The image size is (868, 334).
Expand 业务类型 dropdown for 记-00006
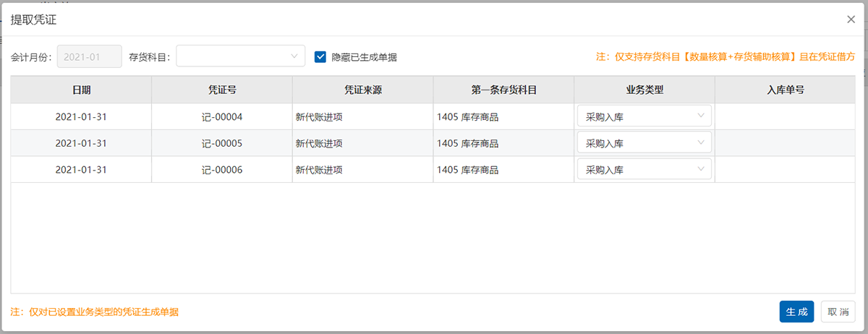pos(644,170)
